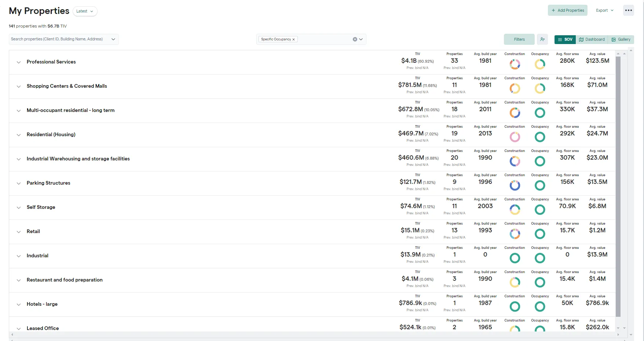Viewport: 644px width, 341px height.
Task: Click the $4.1B TIV value
Action: 409,61
